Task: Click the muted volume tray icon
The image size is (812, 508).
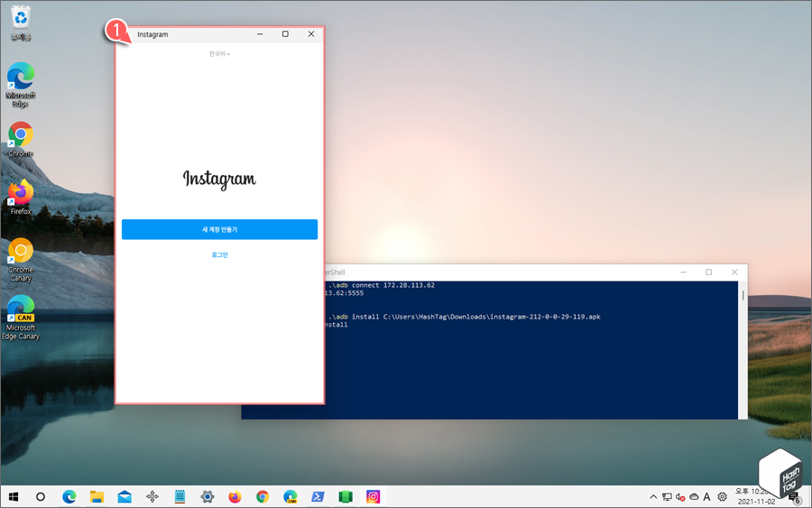Action: (x=680, y=497)
